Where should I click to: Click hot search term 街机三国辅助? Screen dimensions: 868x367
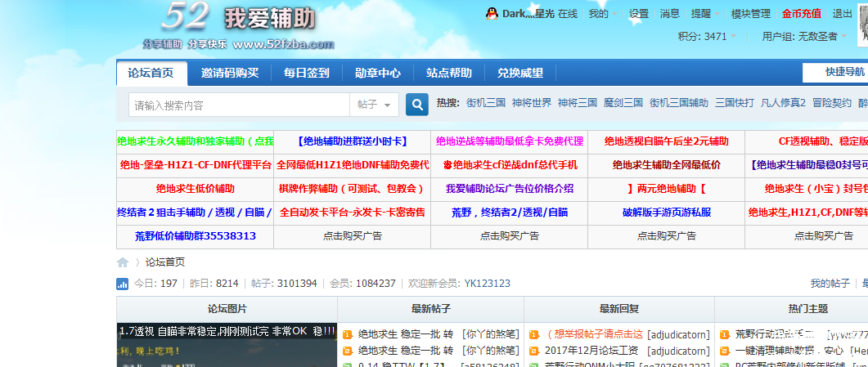pyautogui.click(x=679, y=103)
